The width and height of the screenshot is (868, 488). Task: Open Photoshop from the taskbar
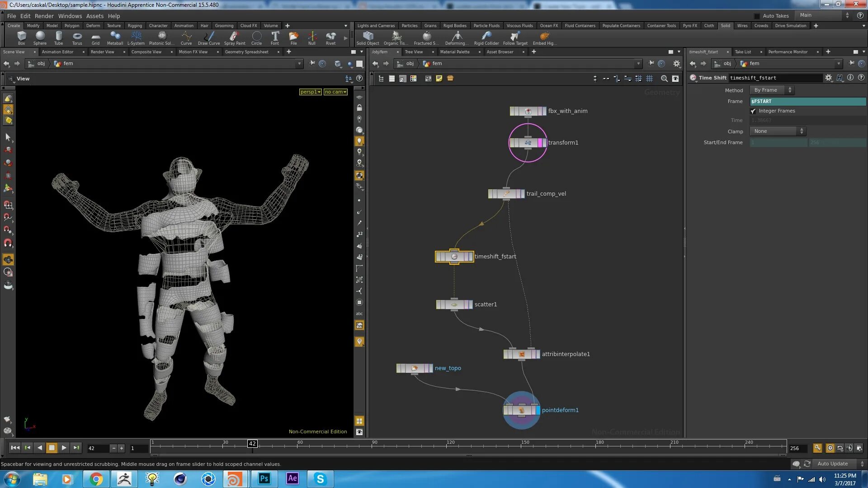[x=264, y=479]
